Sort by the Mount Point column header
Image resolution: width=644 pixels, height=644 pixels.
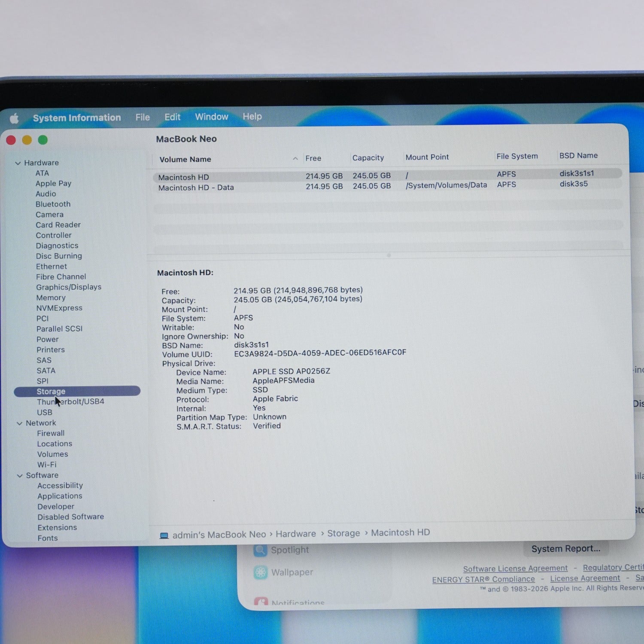pos(427,157)
